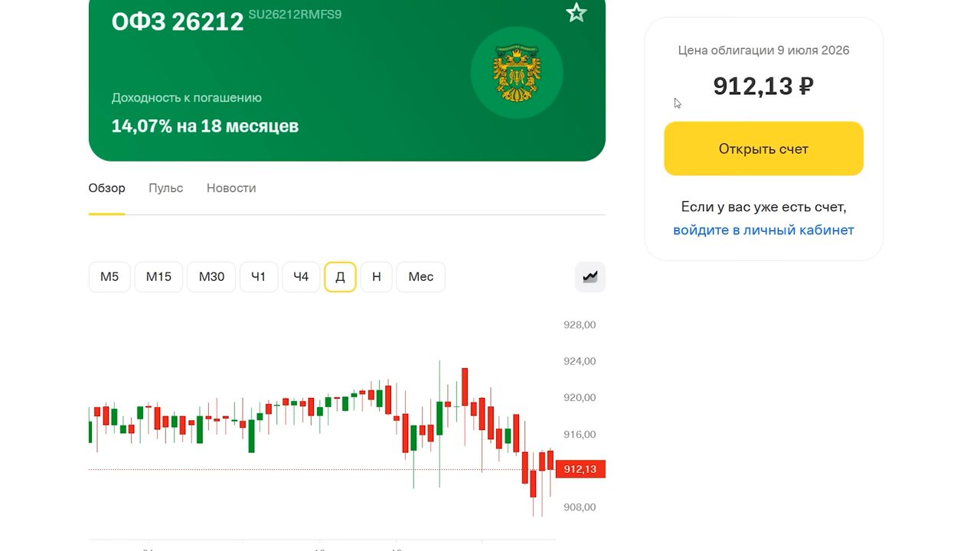Choose the Д daily interval

click(x=340, y=276)
